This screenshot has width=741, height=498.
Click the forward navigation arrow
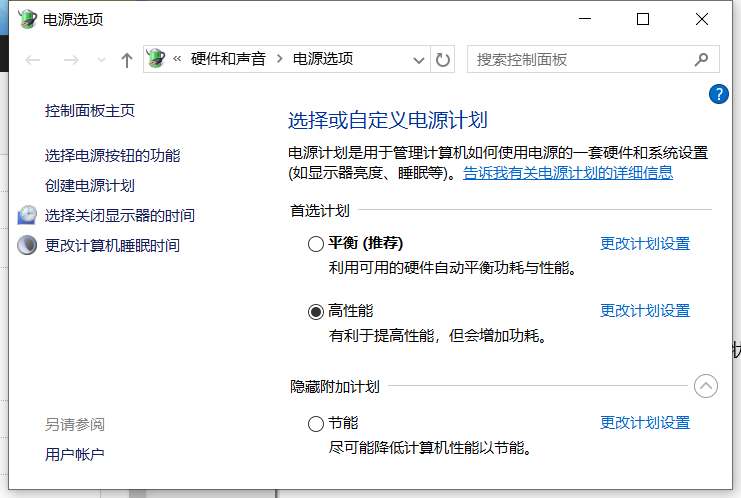71,60
